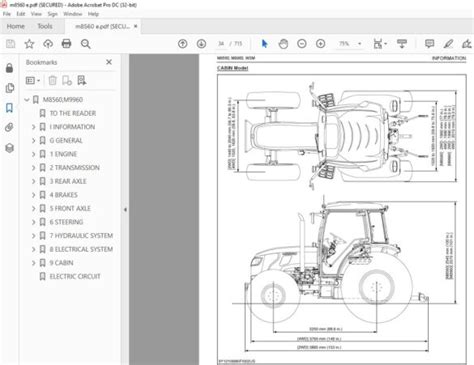
Task: Open the page thumbnails panel
Action: [x=10, y=88]
